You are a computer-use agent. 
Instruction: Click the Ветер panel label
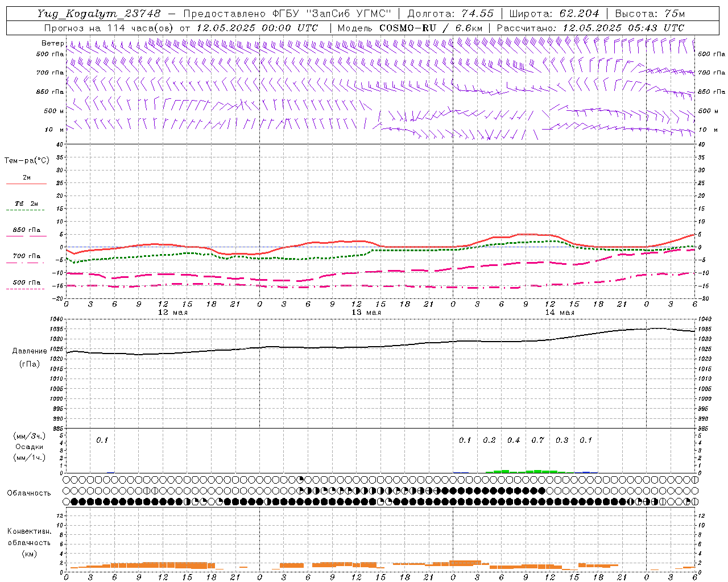point(53,43)
